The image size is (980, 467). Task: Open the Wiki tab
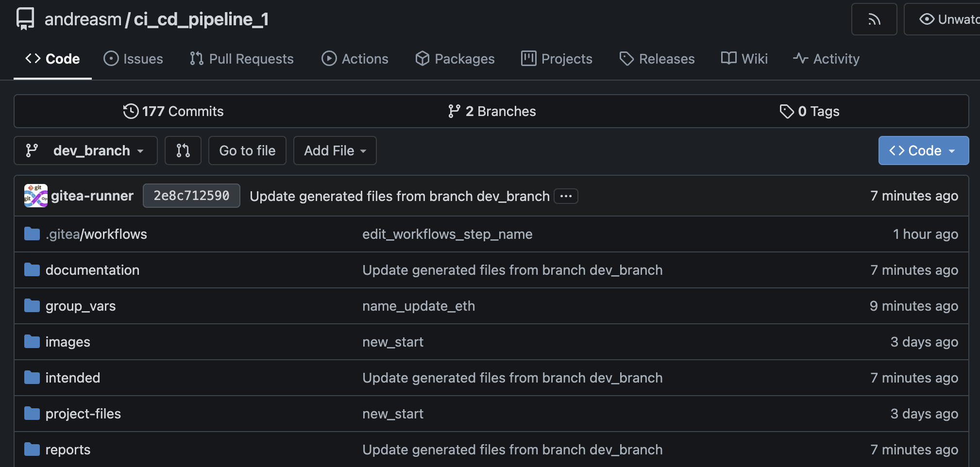(744, 59)
